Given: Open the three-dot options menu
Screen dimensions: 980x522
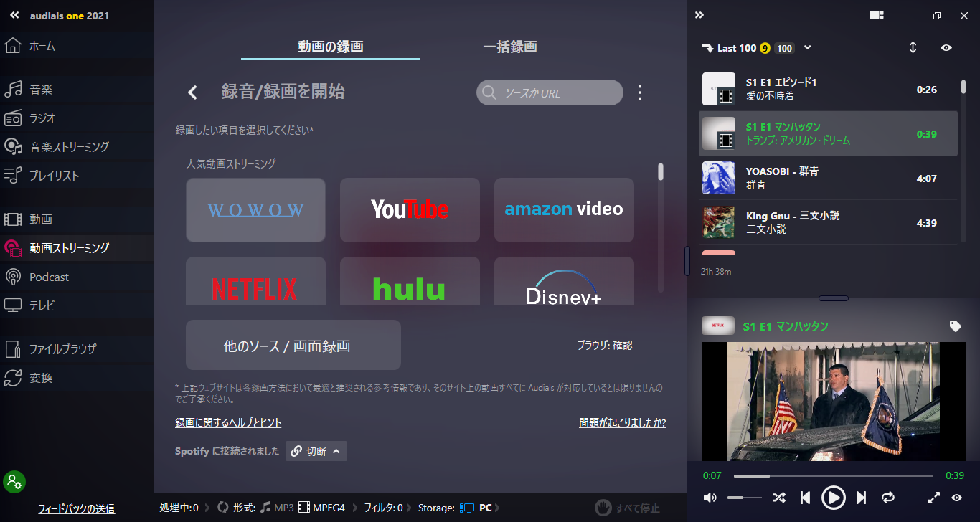Looking at the screenshot, I should (640, 92).
